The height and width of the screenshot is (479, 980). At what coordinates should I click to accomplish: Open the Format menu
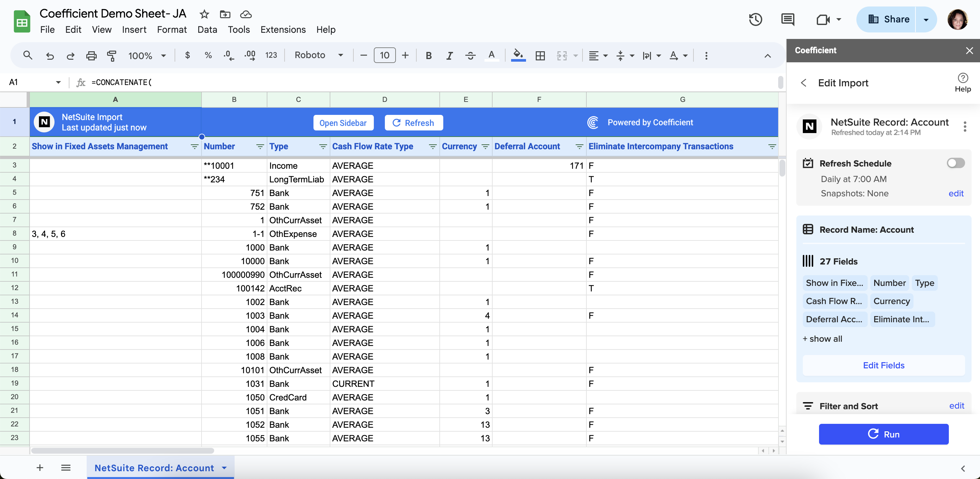(x=172, y=30)
